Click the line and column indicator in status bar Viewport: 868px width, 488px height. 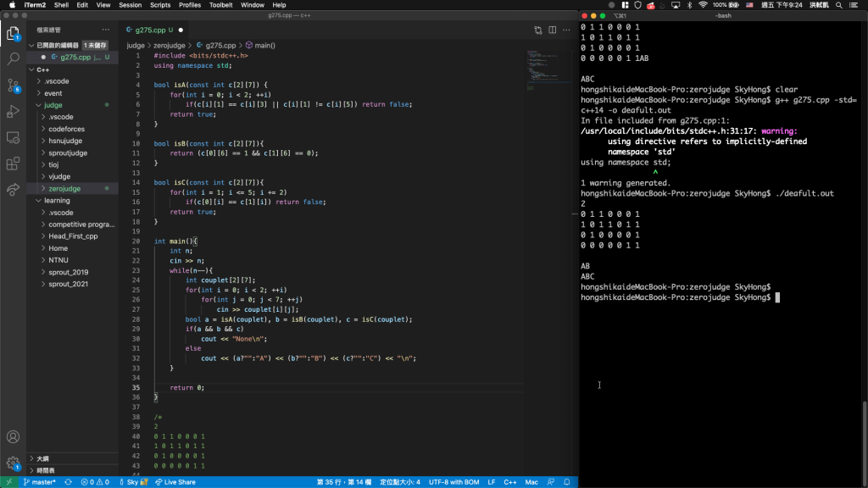pos(344,482)
